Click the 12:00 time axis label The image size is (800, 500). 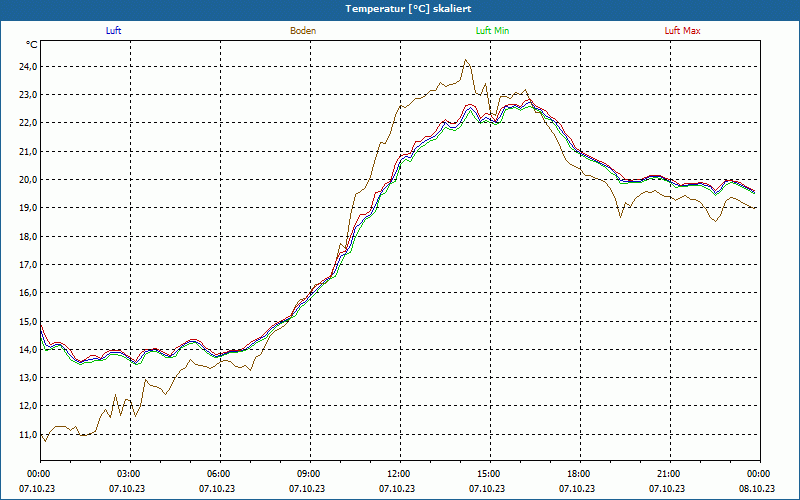click(400, 474)
